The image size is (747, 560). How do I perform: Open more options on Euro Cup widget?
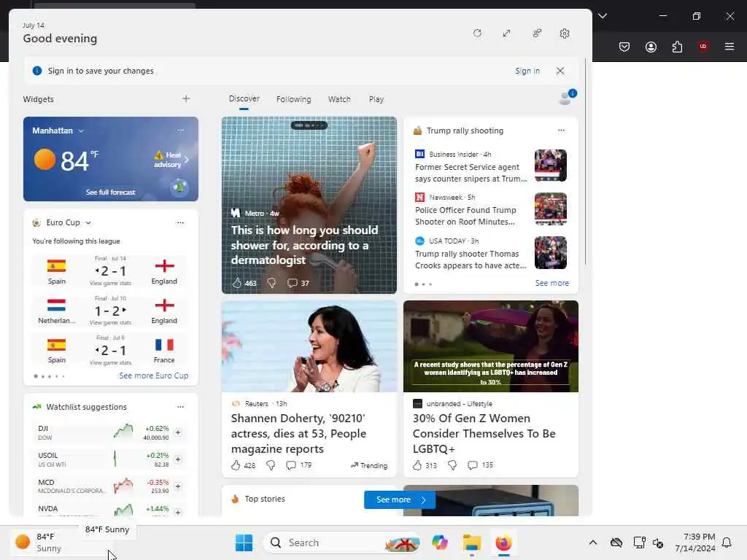tap(180, 222)
